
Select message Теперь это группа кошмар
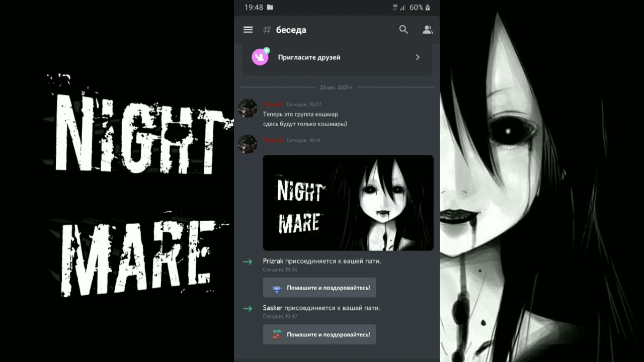coord(300,114)
